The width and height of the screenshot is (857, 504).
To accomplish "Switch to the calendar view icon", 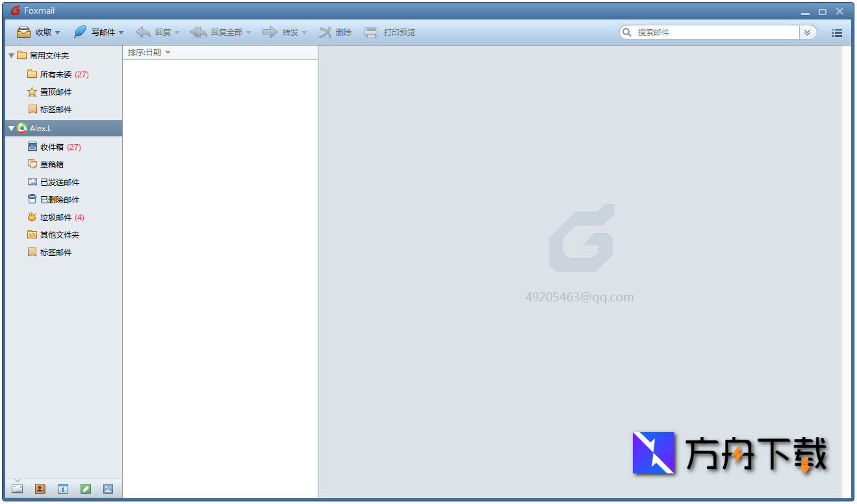I will (62, 488).
